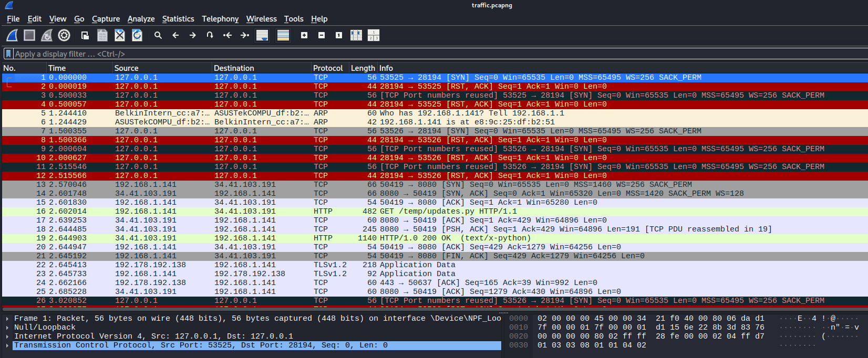This screenshot has height=358, width=868.
Task: Jump to the first packet
Action: coord(228,35)
